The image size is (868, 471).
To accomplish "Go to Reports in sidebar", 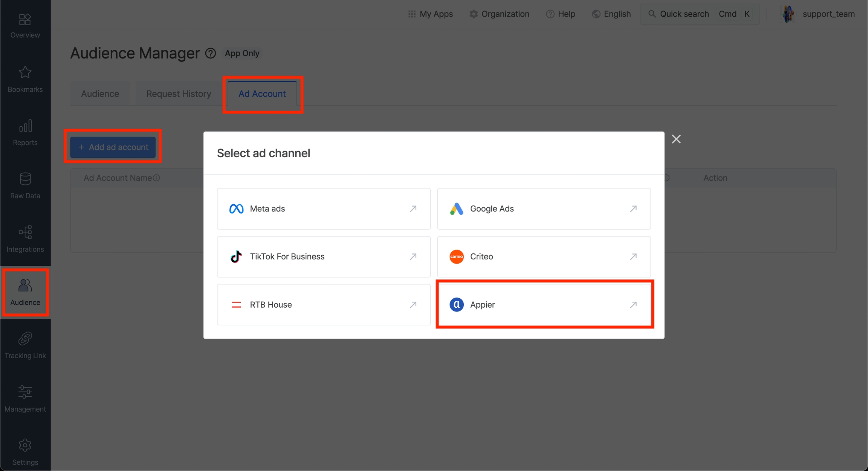I will click(x=25, y=132).
